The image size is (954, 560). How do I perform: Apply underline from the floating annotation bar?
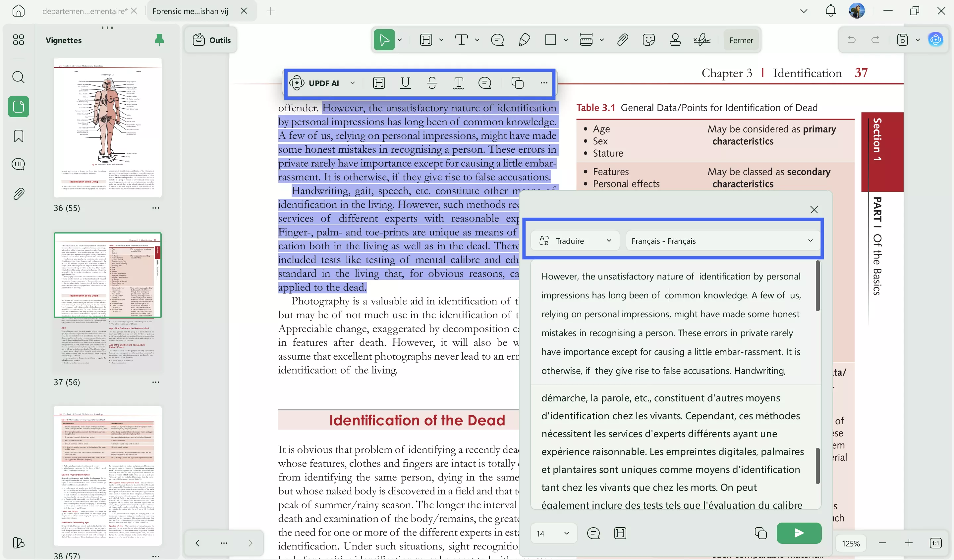tap(405, 82)
